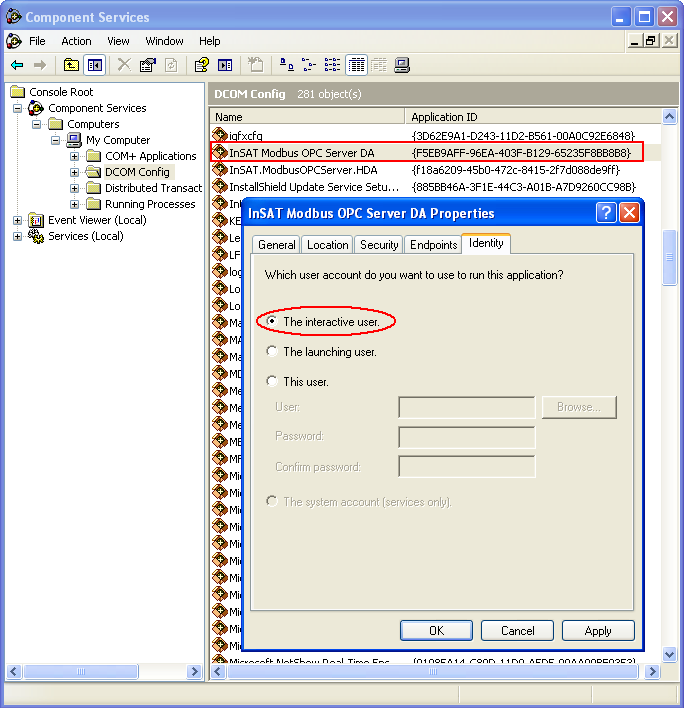Open the File menu
Viewport: 685px width, 708px height.
pos(37,41)
